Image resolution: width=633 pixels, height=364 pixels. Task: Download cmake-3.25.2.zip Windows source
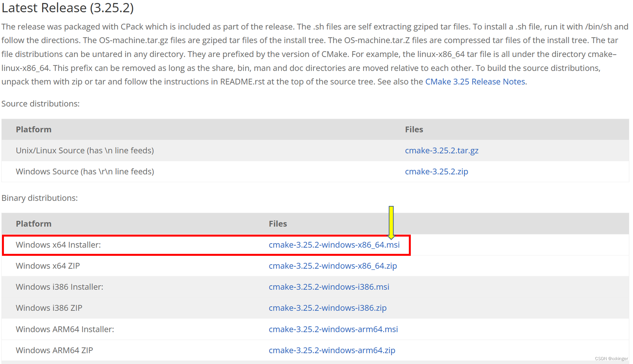tap(436, 171)
